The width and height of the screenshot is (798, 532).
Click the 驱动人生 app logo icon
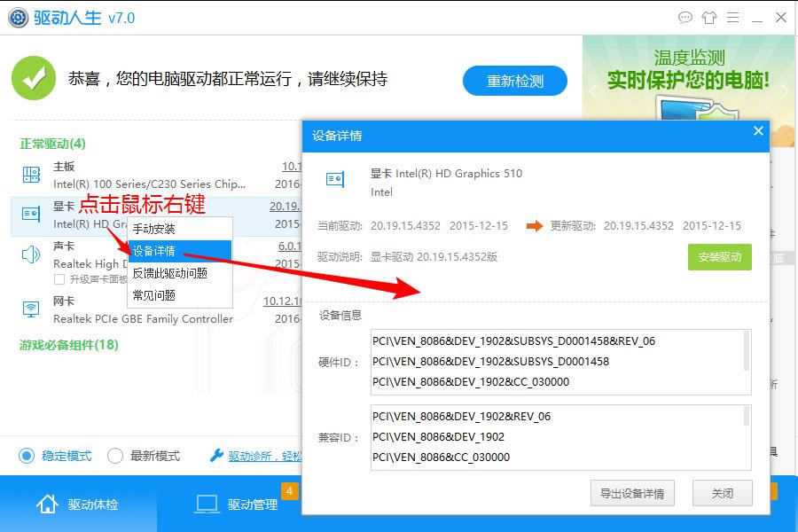click(x=19, y=18)
